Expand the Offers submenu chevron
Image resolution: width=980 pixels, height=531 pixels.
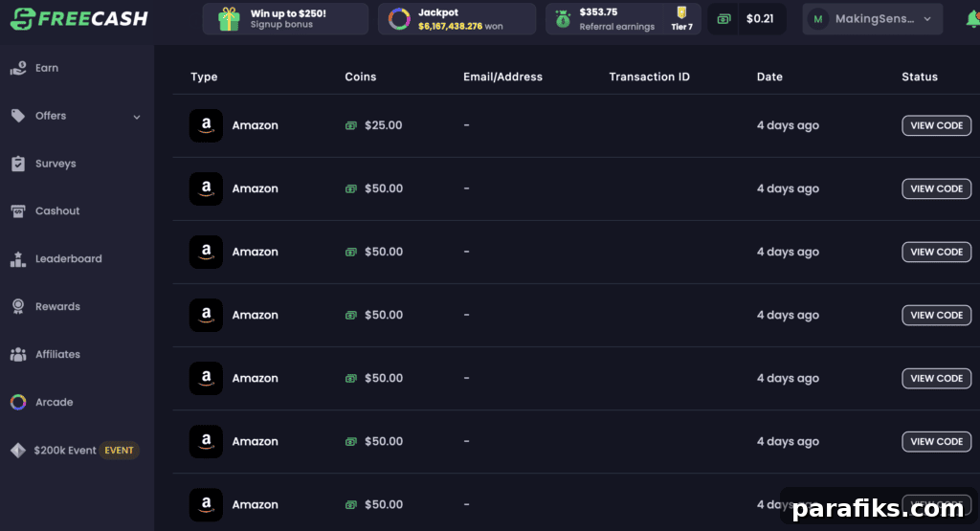(x=136, y=117)
